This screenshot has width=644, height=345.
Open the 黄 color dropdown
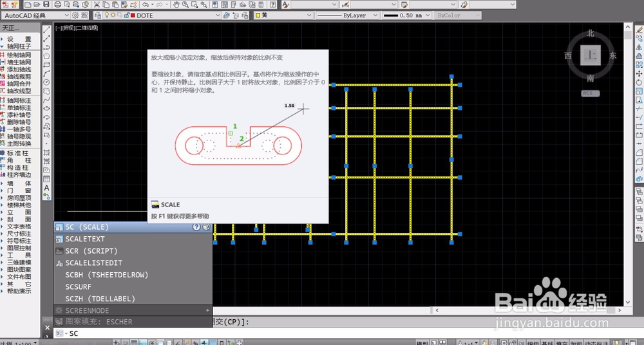pyautogui.click(x=309, y=15)
